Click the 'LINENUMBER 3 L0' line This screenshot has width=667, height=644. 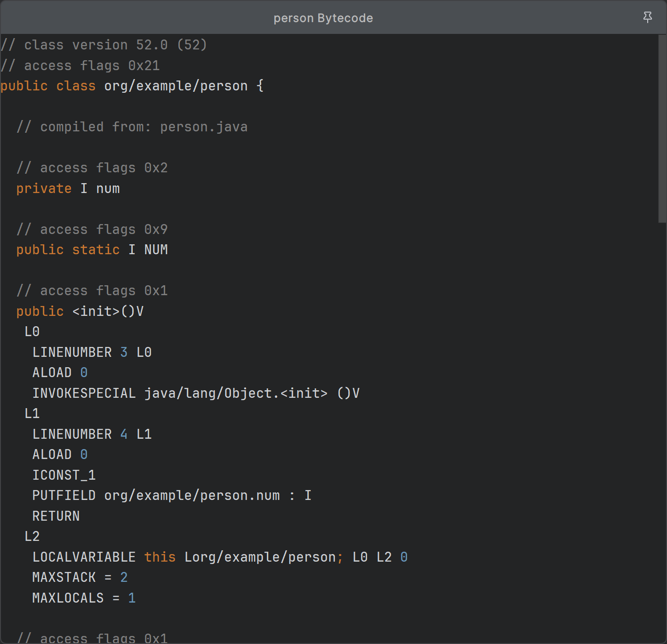pos(92,352)
